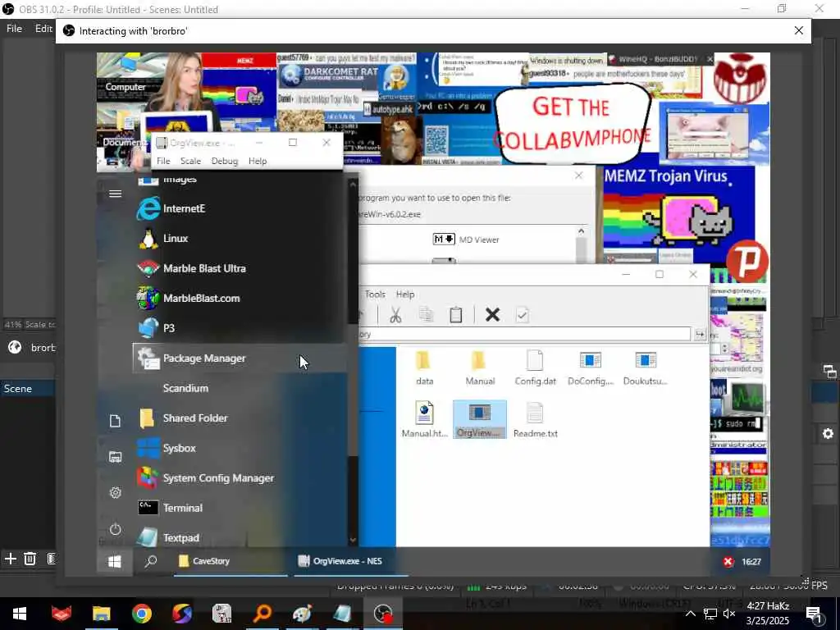
Task: Start Marble Blast Ultra from the app list
Action: tap(240, 268)
